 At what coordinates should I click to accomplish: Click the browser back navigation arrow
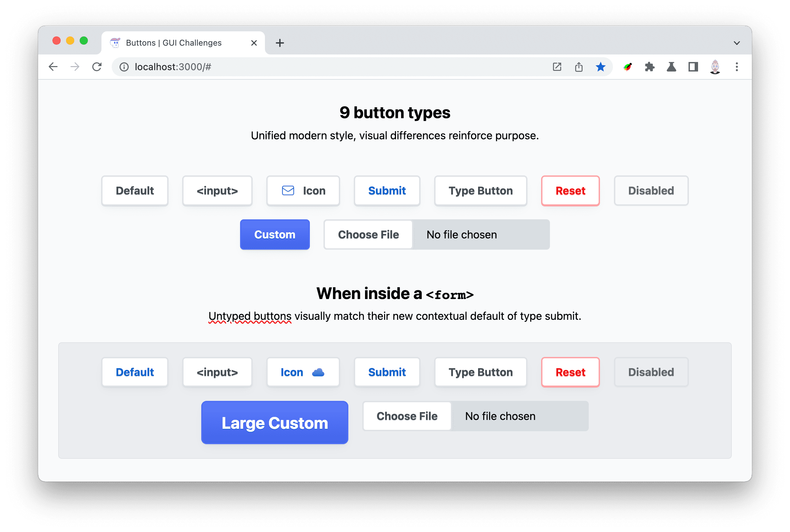pyautogui.click(x=53, y=66)
